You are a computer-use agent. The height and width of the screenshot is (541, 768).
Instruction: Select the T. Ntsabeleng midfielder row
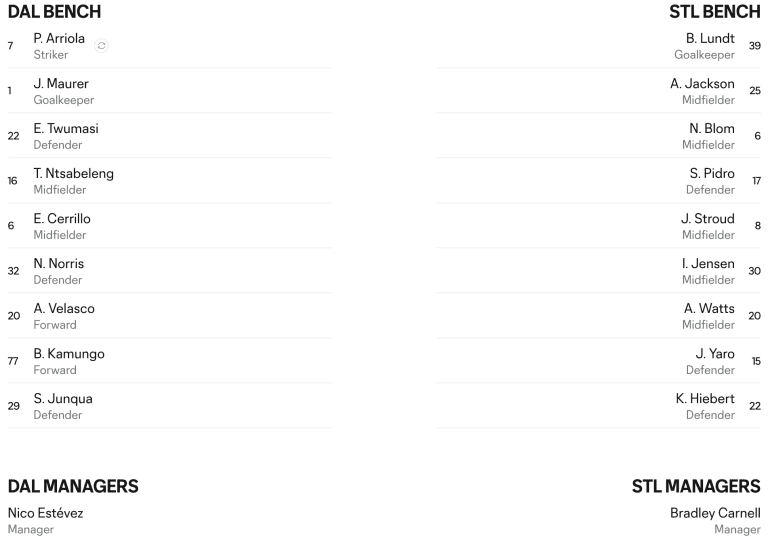click(x=169, y=181)
